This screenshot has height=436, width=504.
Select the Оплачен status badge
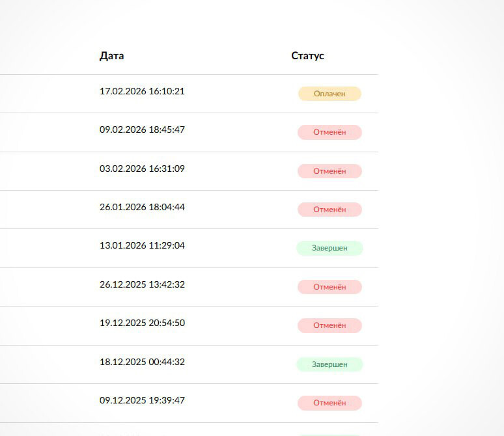[329, 94]
